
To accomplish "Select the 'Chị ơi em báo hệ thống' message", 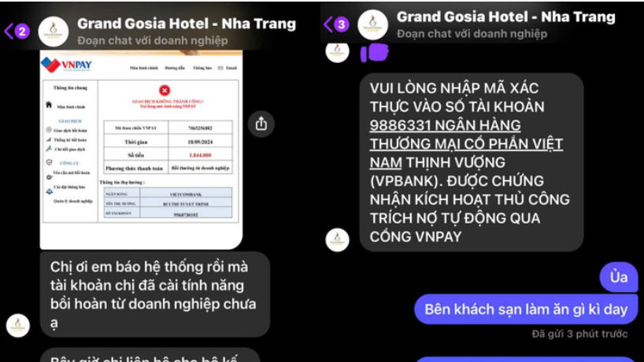I will [155, 294].
